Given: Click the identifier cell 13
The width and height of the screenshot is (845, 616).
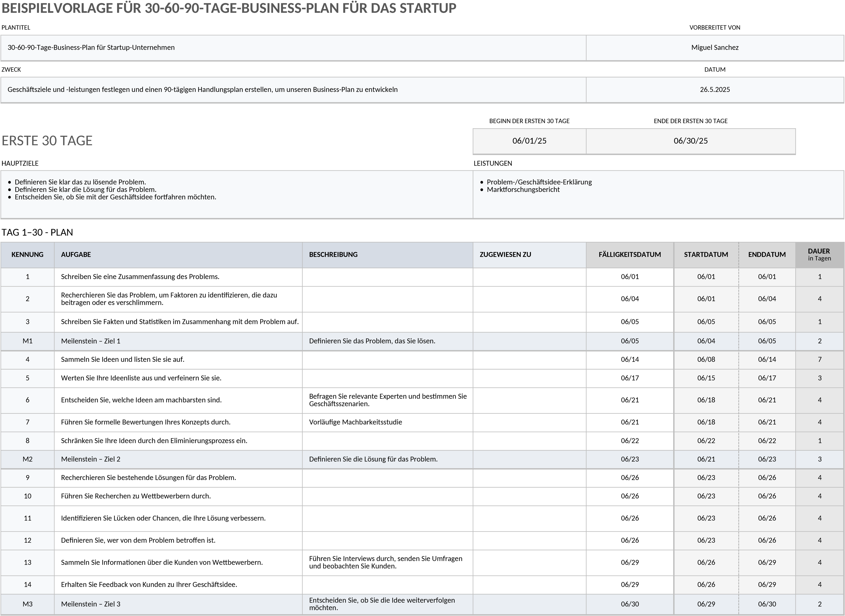Looking at the screenshot, I should click(x=28, y=563).
